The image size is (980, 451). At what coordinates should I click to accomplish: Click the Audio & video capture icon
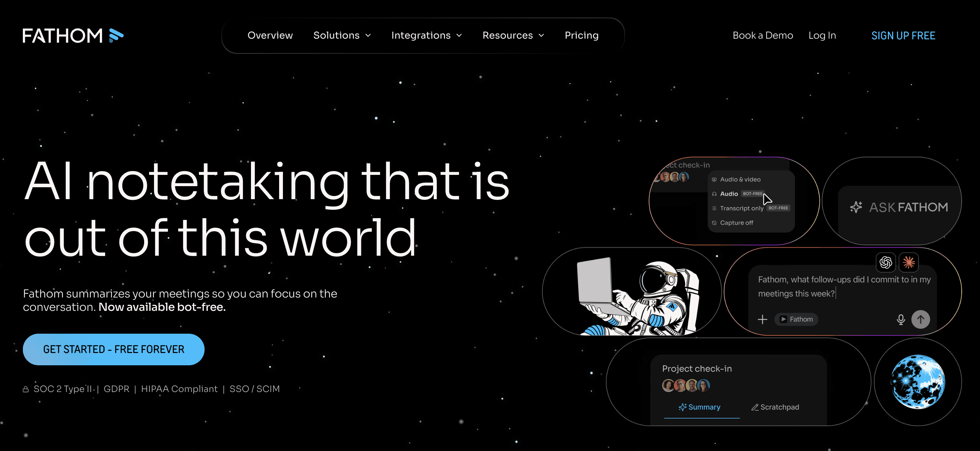click(714, 179)
